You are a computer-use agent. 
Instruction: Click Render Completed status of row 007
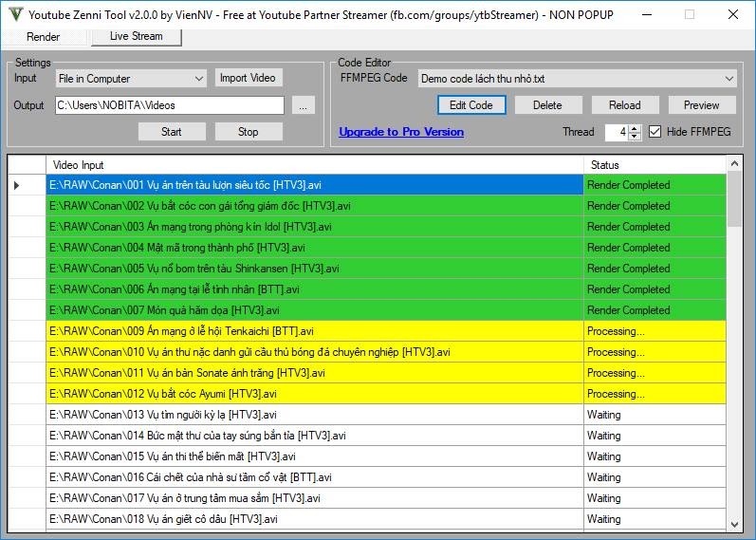point(655,310)
